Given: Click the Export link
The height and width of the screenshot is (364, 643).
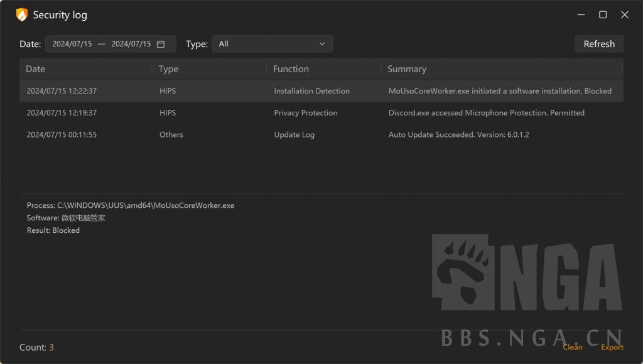Looking at the screenshot, I should click(x=612, y=347).
